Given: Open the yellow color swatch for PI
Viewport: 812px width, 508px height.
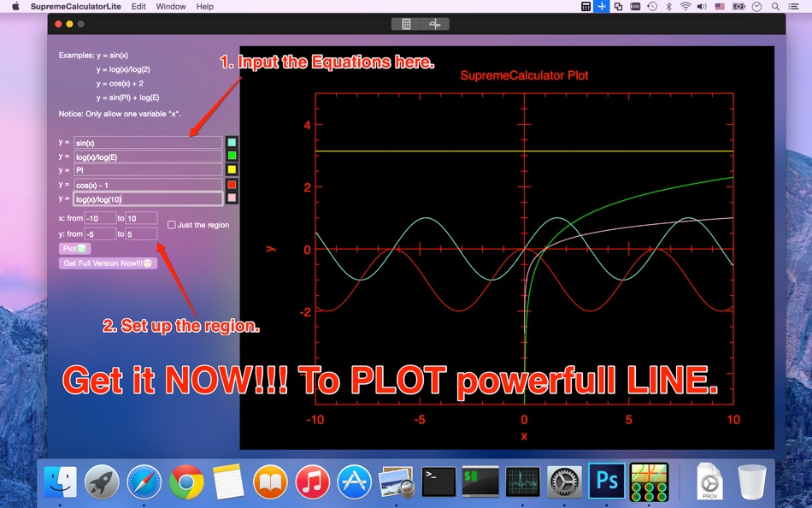Looking at the screenshot, I should pyautogui.click(x=232, y=169).
